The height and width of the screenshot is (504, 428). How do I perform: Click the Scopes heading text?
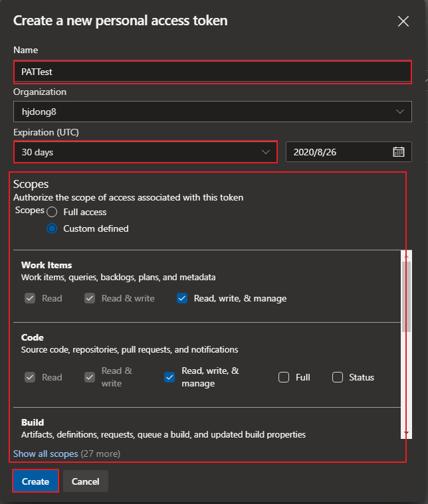point(31,184)
